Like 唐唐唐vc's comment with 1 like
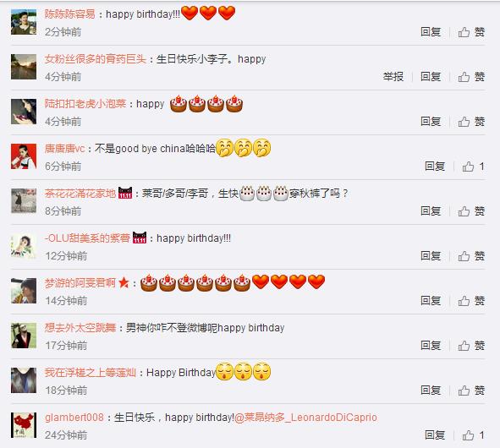This screenshot has height=448, width=500. click(473, 167)
